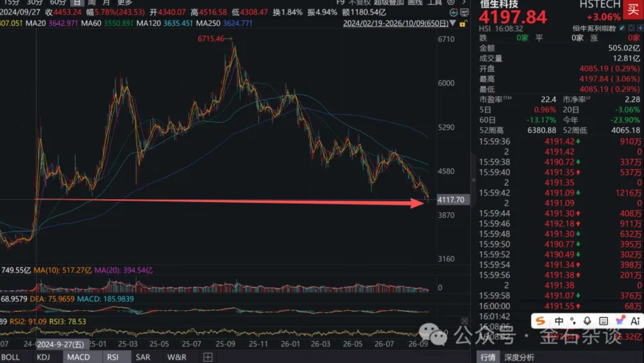Click the 成交量 value 12.81亿
Screen dimensions: 644x363
pyautogui.click(x=627, y=58)
